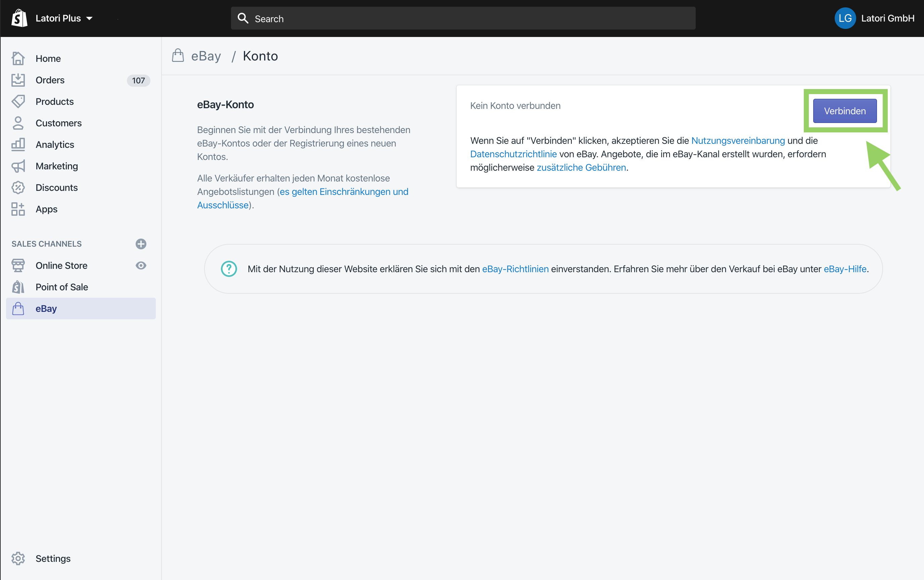This screenshot has height=580, width=924.
Task: Click the Analytics bar chart icon
Action: pos(18,144)
